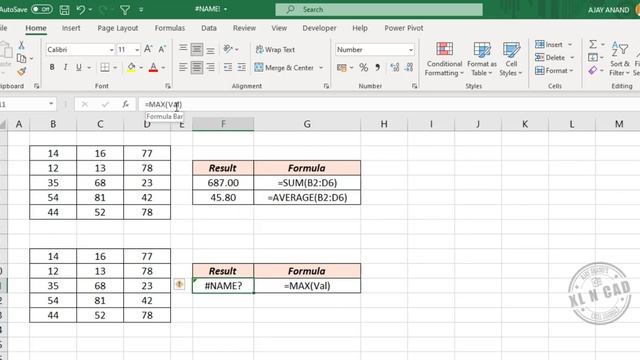This screenshot has width=640, height=360.
Task: Open the Data tab
Action: [x=209, y=28]
